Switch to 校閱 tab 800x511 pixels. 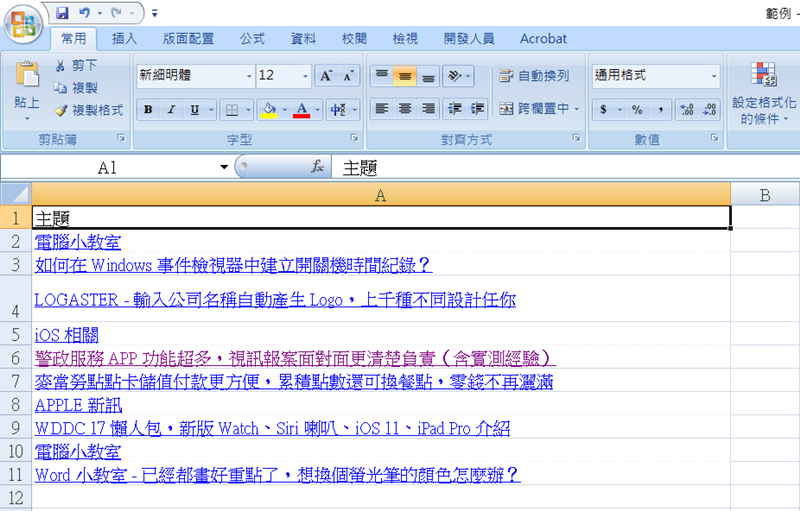tap(354, 39)
